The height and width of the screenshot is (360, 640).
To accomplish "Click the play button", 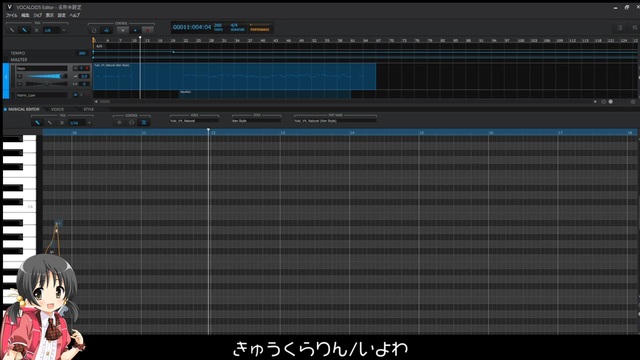I will tap(135, 30).
